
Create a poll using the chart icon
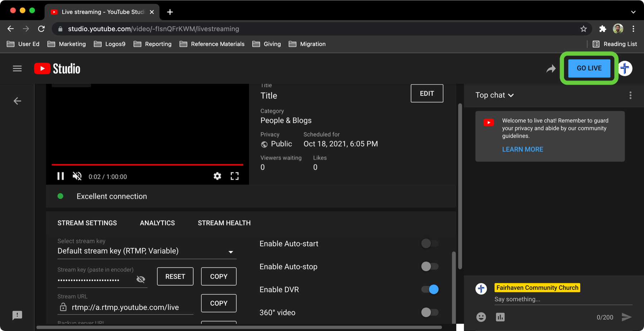point(500,317)
